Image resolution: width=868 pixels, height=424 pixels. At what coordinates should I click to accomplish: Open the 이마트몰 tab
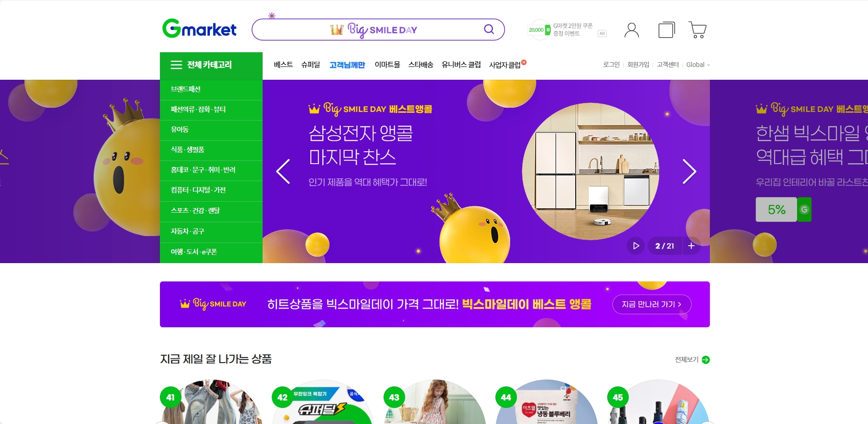click(387, 65)
